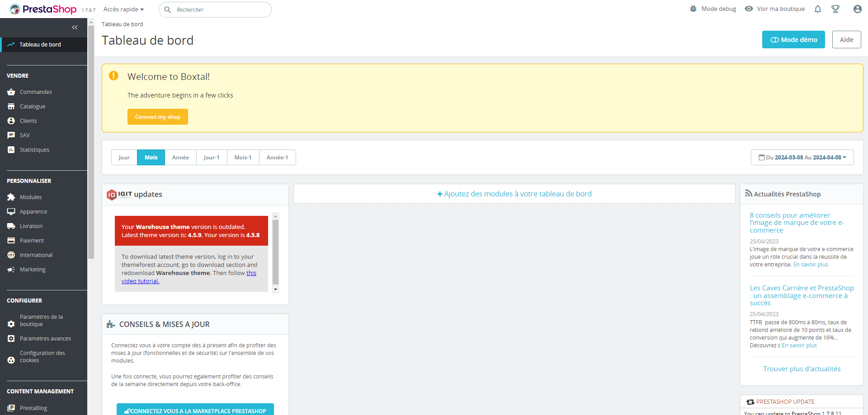Click the IQIT updates panel scrollbar
868x415 pixels.
(x=276, y=252)
